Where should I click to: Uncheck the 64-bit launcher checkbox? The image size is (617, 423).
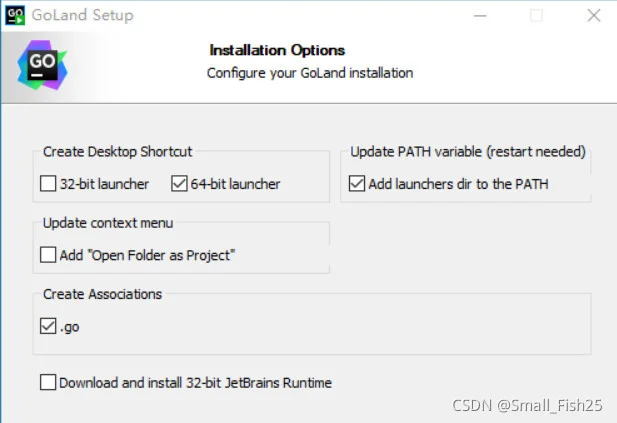(179, 184)
